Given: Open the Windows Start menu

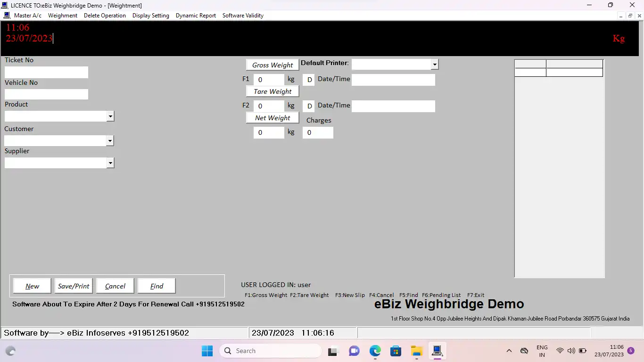Looking at the screenshot, I should pos(207,351).
